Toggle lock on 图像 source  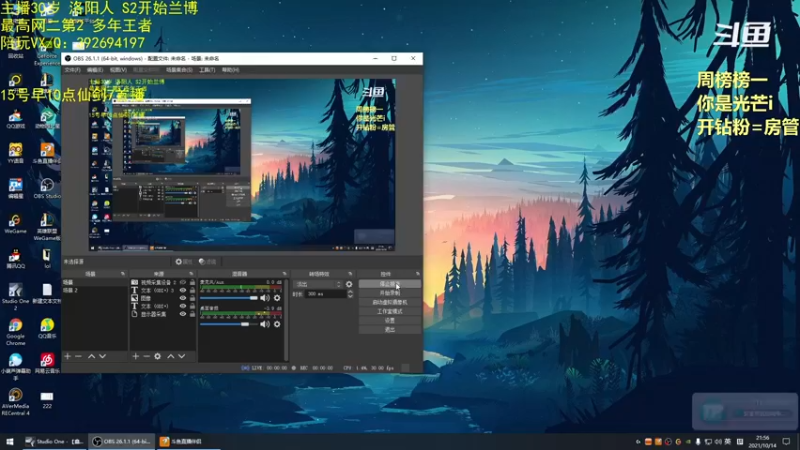click(192, 298)
